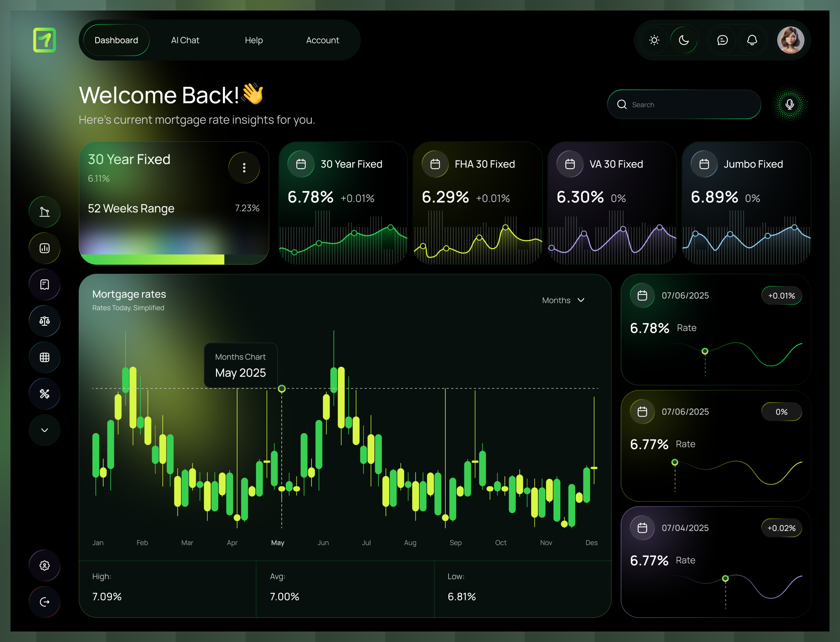
Task: Click the balance scale sidebar icon
Action: click(44, 321)
